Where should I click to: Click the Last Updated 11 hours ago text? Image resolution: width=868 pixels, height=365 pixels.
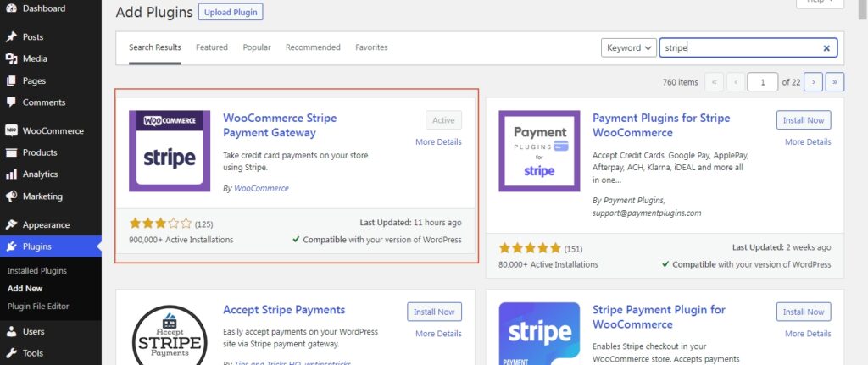click(x=411, y=223)
